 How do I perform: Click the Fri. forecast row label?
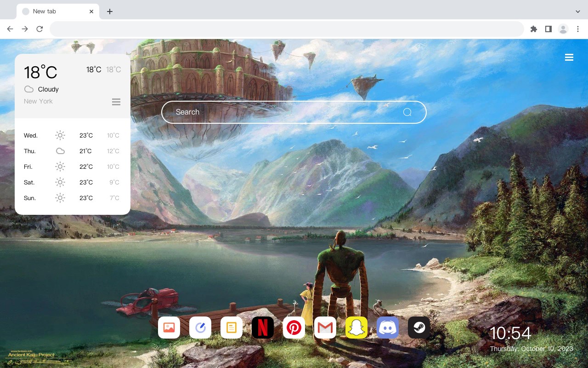[x=28, y=167]
